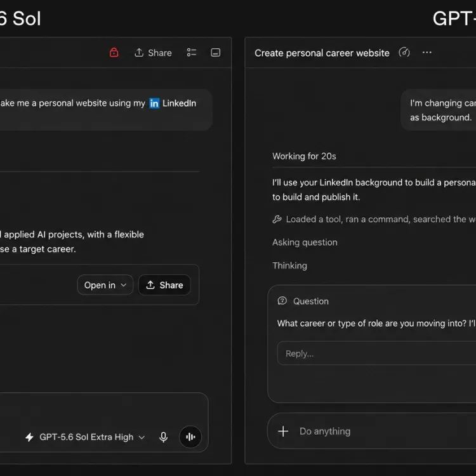The width and height of the screenshot is (476, 476).
Task: Click the 'Asking question' step
Action: [x=305, y=242]
